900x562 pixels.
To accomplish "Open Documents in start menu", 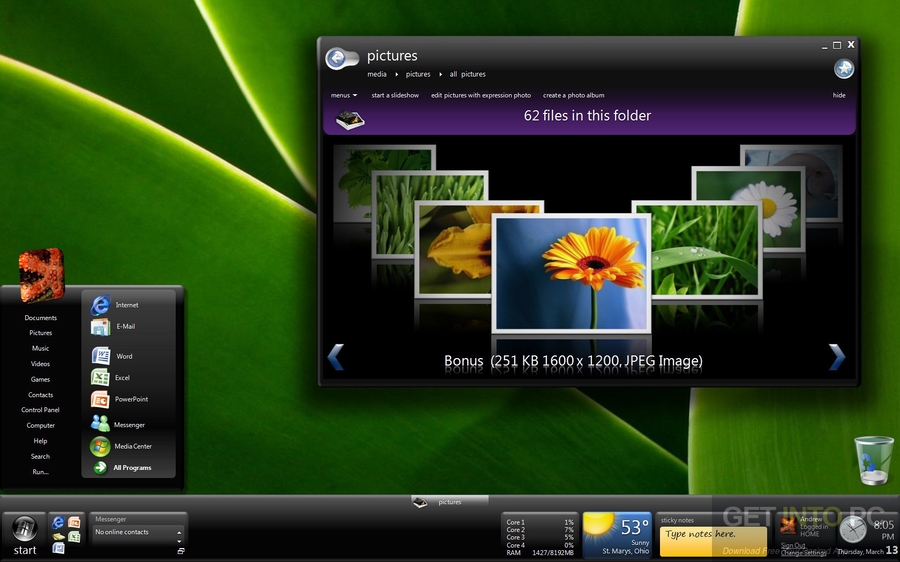I will (x=40, y=317).
